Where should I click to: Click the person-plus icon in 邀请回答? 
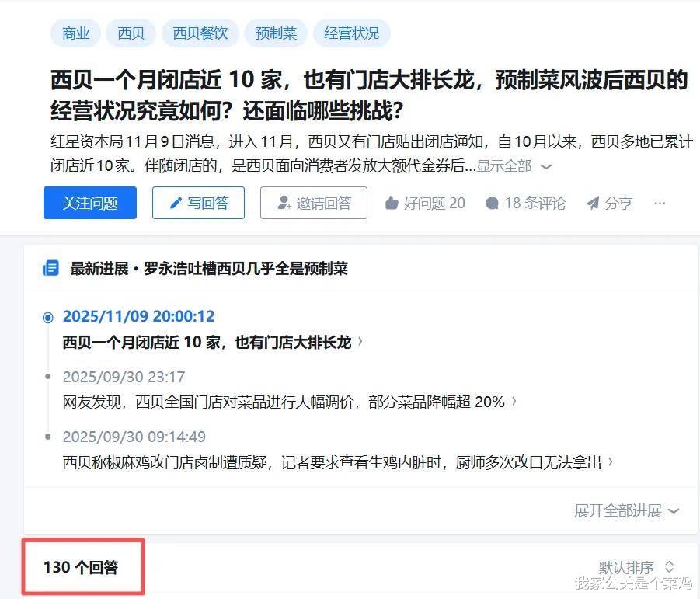pyautogui.click(x=284, y=203)
